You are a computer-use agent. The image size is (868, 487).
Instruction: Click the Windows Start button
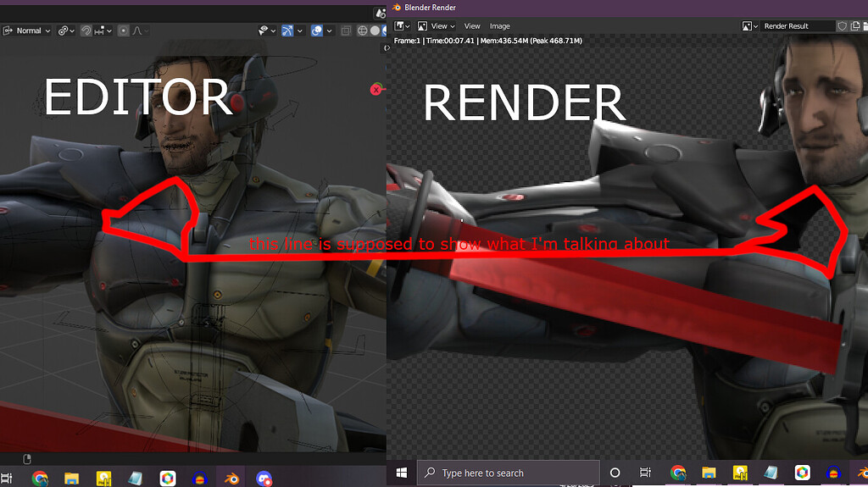pyautogui.click(x=402, y=473)
